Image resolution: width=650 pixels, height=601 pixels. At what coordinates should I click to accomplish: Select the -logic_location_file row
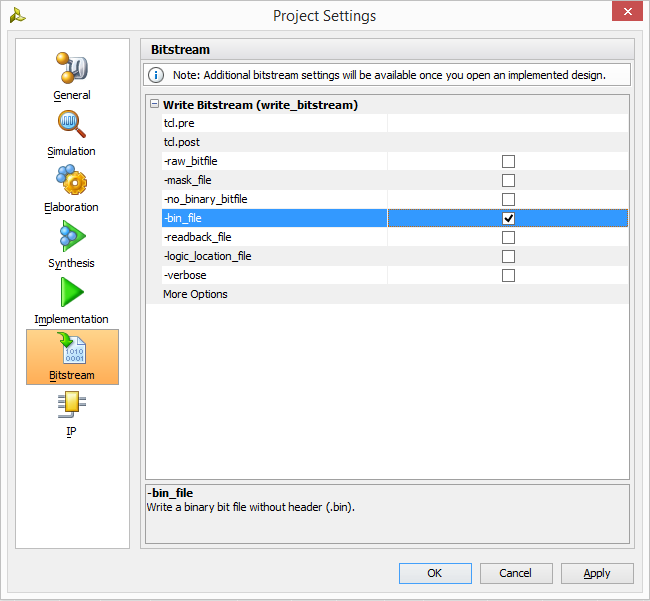pyautogui.click(x=395, y=256)
